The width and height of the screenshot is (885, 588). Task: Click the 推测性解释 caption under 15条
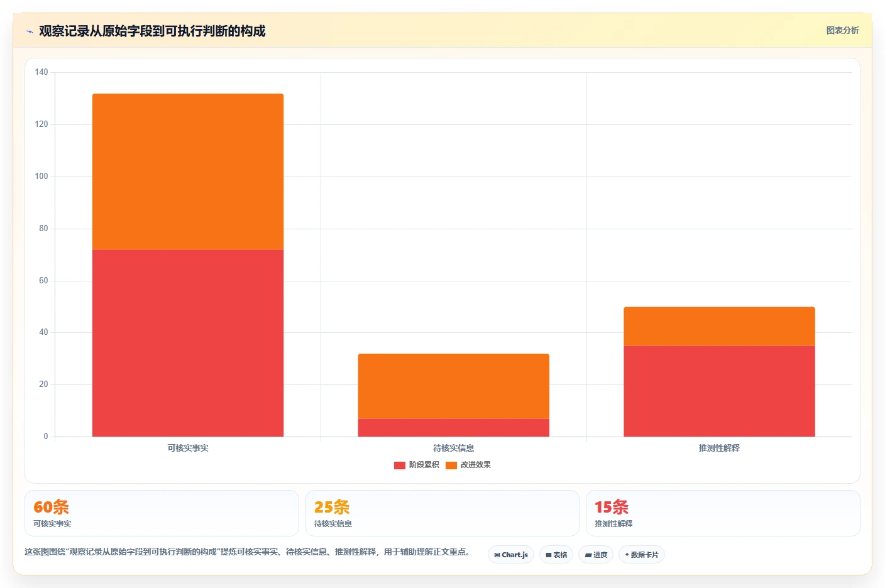613,524
